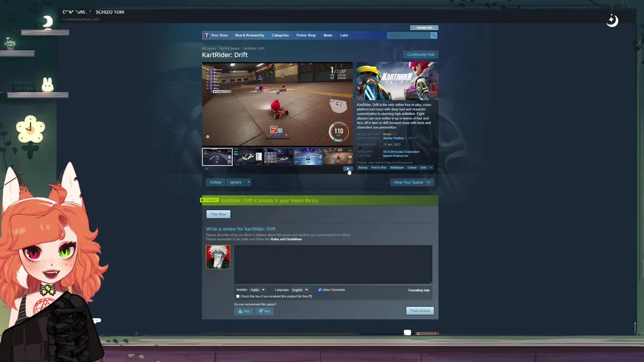Click the Play Now button
Screen dimensions: 644x362
218,214
